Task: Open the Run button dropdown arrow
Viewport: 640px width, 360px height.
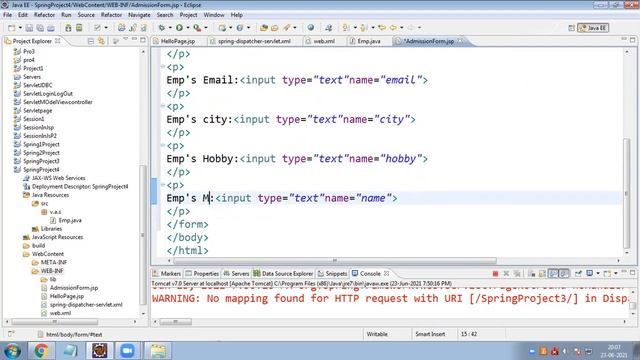Action: [x=188, y=28]
